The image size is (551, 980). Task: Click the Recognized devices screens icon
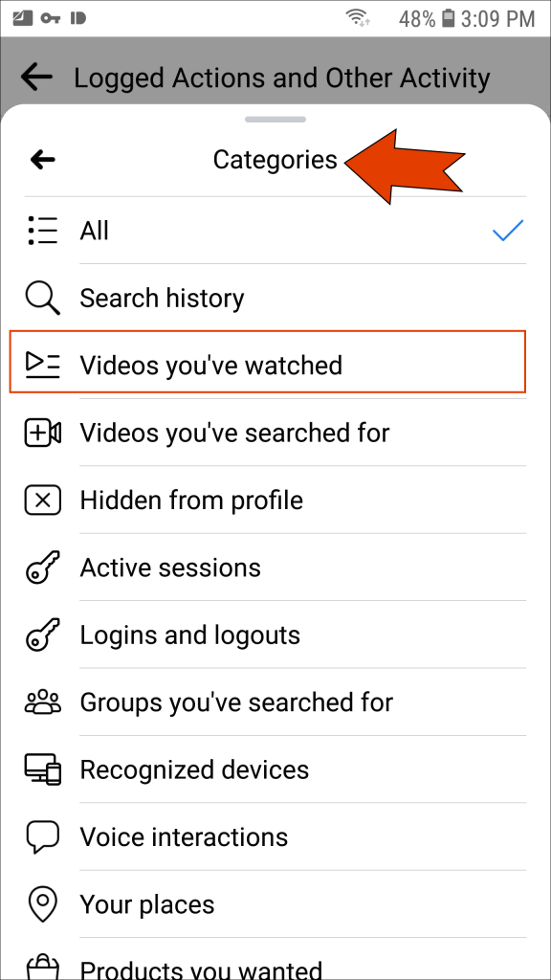point(42,769)
